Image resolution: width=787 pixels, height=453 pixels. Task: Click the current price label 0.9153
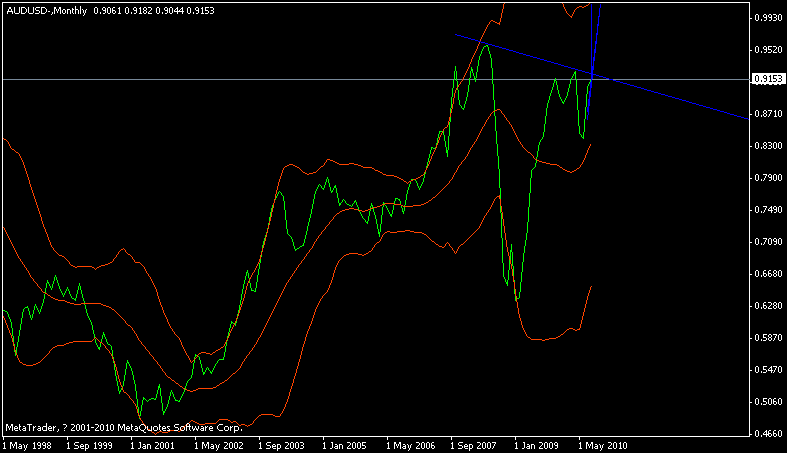[x=768, y=79]
